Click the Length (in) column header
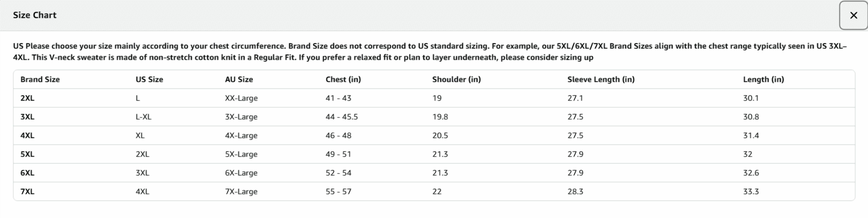Screen dimensions: 868x218 (x=763, y=79)
